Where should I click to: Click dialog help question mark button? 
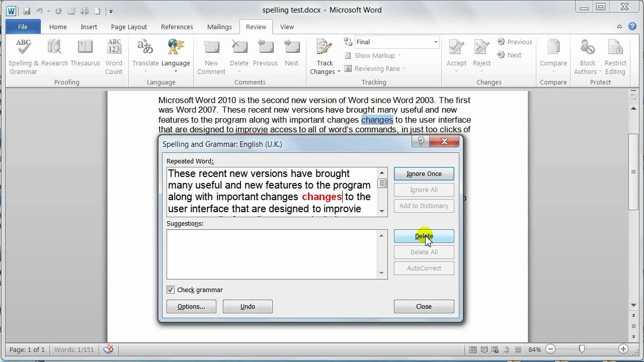point(421,142)
